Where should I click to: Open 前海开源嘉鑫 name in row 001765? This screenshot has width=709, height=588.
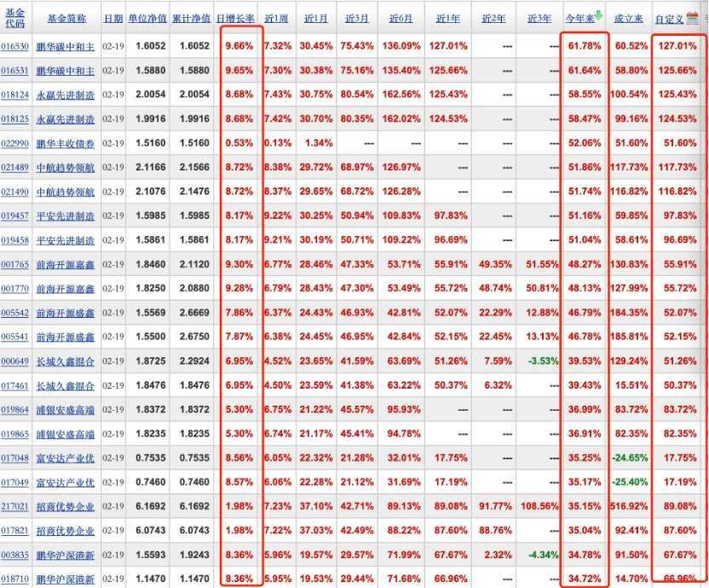pyautogui.click(x=66, y=264)
